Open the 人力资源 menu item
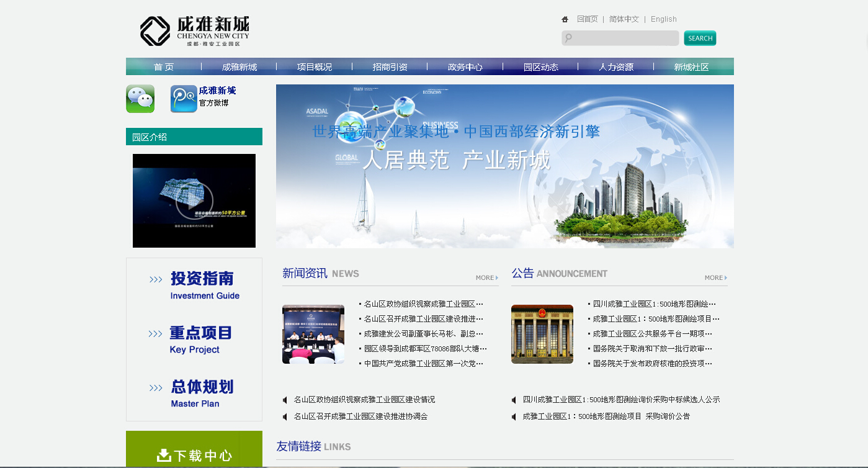Screen dimensions: 868x468 [x=616, y=67]
